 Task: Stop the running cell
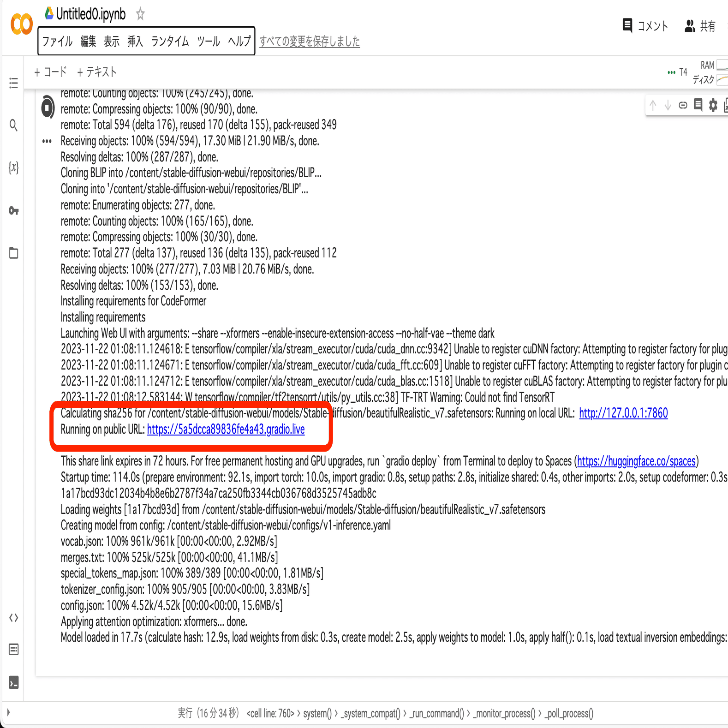coord(48,107)
